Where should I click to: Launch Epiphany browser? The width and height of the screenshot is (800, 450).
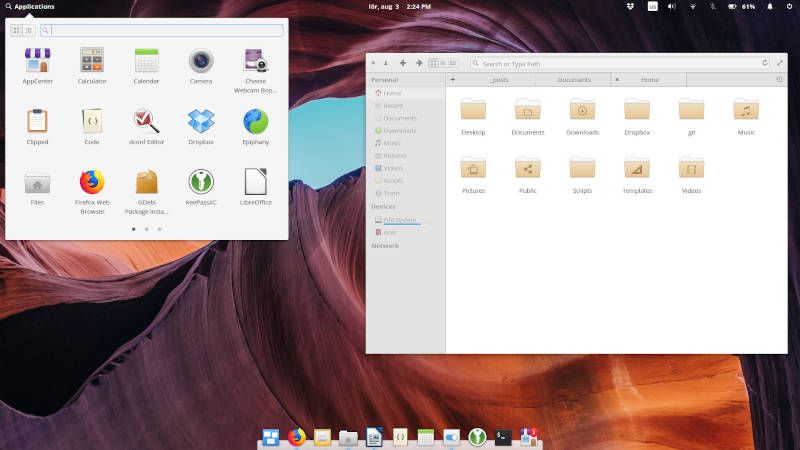point(256,127)
